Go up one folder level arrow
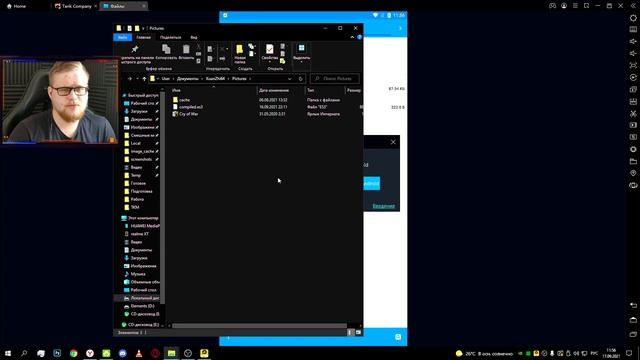640x360 pixels. [x=144, y=79]
